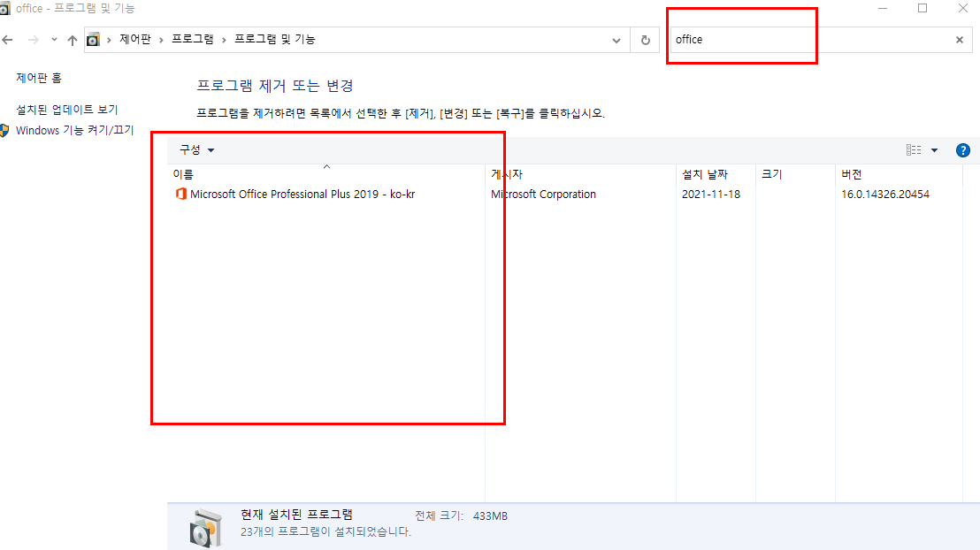980x550 pixels.
Task: Maximize the Programs and Features window
Action: point(923,8)
